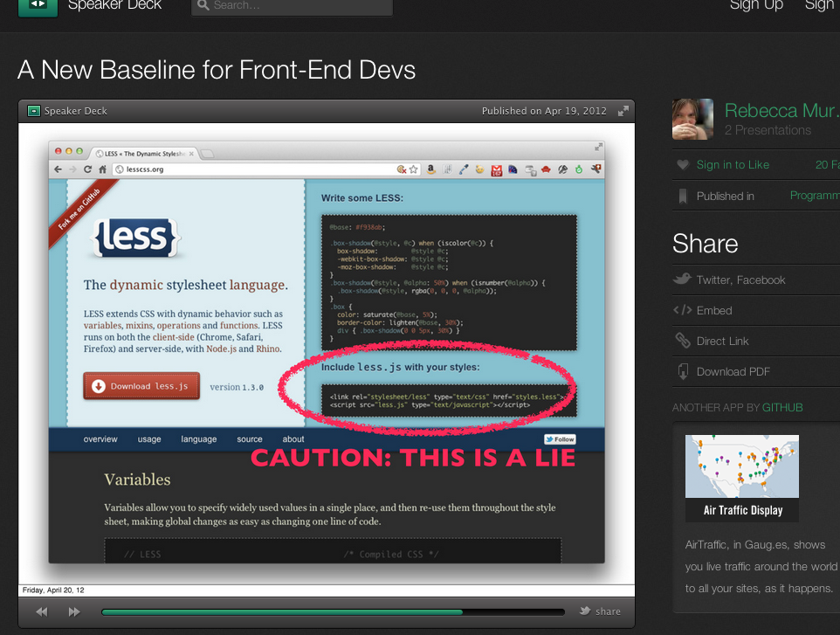Viewport: 840px width, 635px height.
Task: Click the Programming category link
Action: 814,196
